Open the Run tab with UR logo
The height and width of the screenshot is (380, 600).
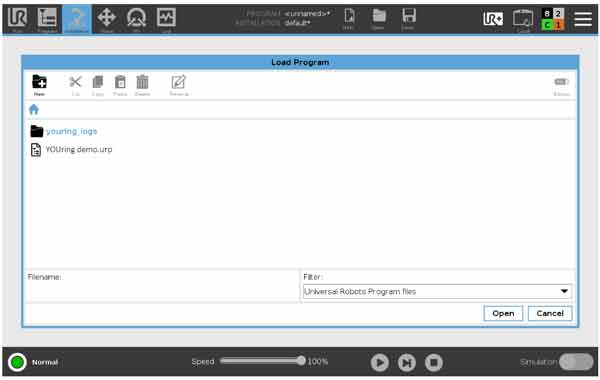[x=17, y=19]
